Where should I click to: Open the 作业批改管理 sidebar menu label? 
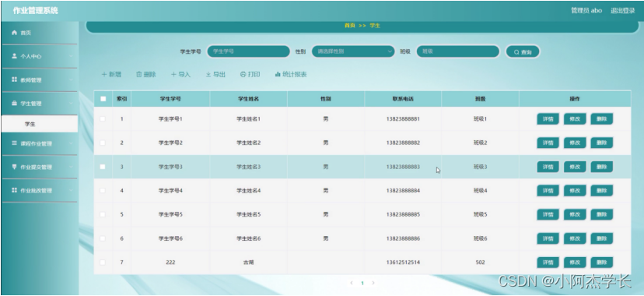tap(37, 190)
